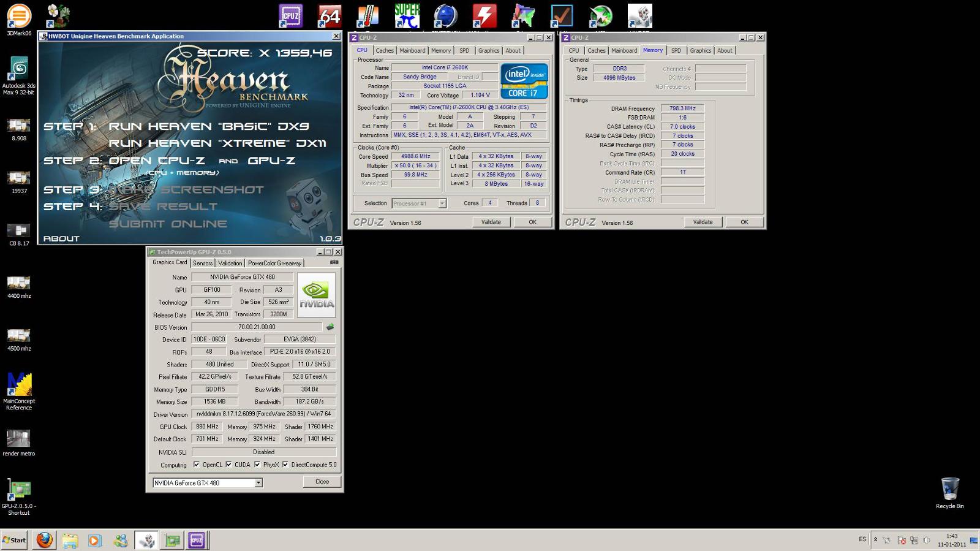This screenshot has height=551, width=980.
Task: Click the BIOS save icon in GPU-Z
Action: (330, 327)
